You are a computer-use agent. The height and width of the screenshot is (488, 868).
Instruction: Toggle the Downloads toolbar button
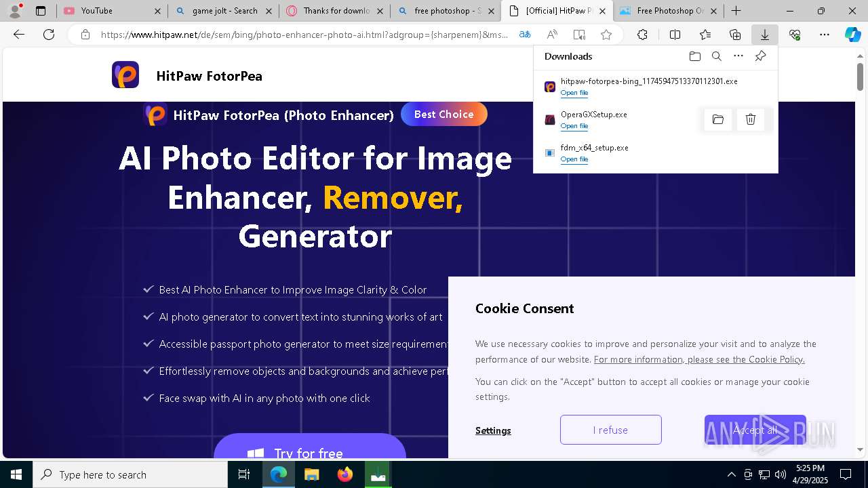click(x=765, y=35)
